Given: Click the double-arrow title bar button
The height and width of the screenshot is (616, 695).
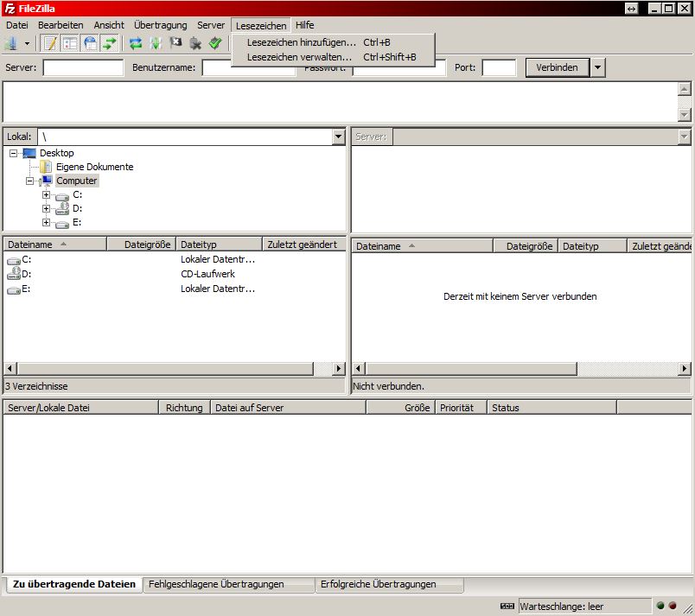Looking at the screenshot, I should pyautogui.click(x=631, y=9).
